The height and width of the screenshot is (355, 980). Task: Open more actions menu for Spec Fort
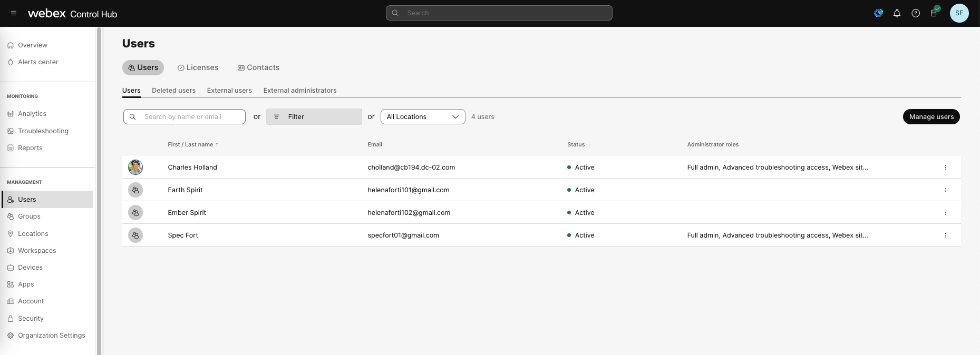[x=945, y=235]
